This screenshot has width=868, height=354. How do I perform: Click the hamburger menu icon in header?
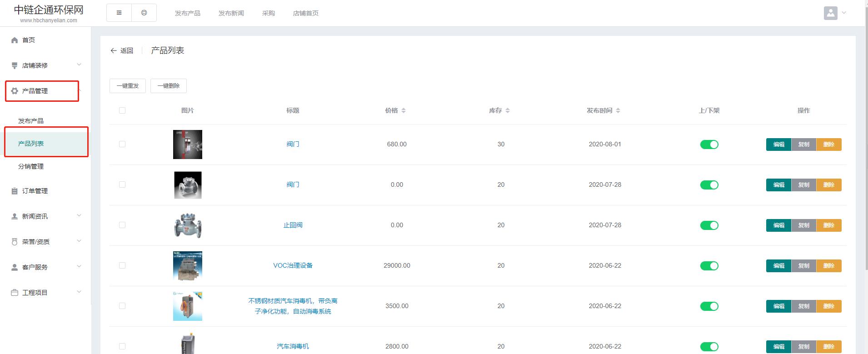(119, 13)
